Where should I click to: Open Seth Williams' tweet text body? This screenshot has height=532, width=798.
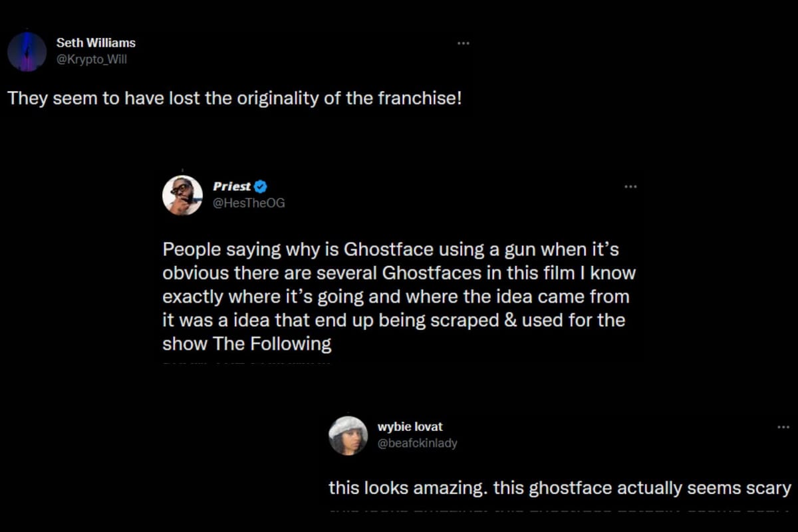pyautogui.click(x=236, y=98)
